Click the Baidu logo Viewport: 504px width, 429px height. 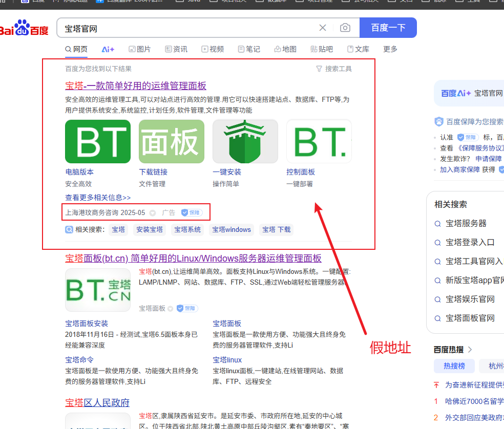click(x=24, y=28)
